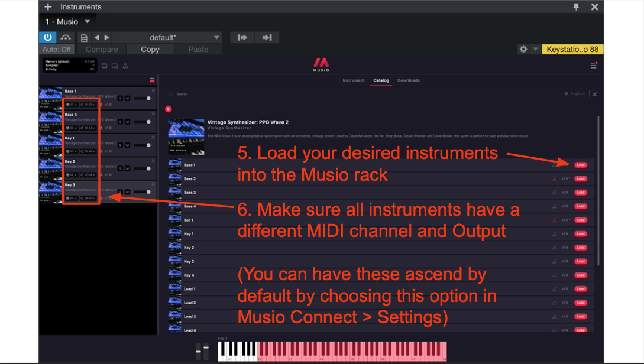Open Bass 1 MIDI channel 01 dropdown
The width and height of the screenshot is (644, 364).
tap(72, 105)
